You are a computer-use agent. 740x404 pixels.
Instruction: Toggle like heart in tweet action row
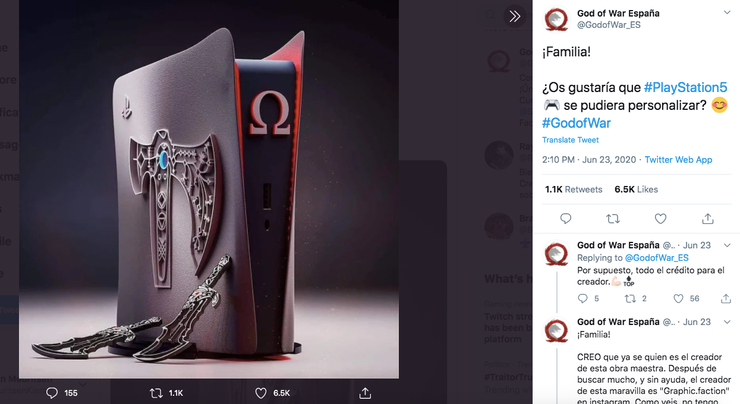[661, 218]
